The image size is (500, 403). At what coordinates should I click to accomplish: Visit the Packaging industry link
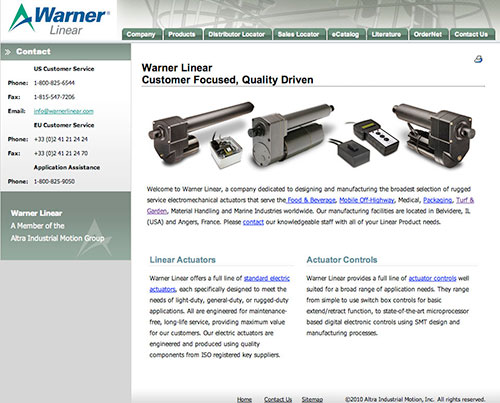click(x=438, y=200)
